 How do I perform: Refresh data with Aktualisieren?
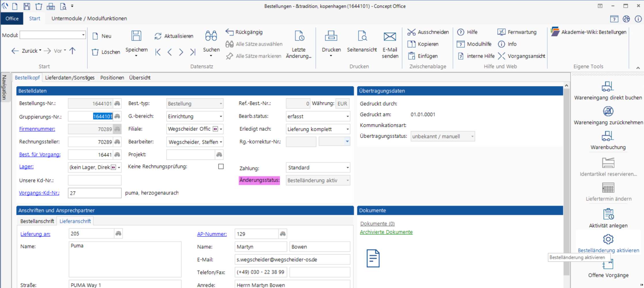pos(174,36)
